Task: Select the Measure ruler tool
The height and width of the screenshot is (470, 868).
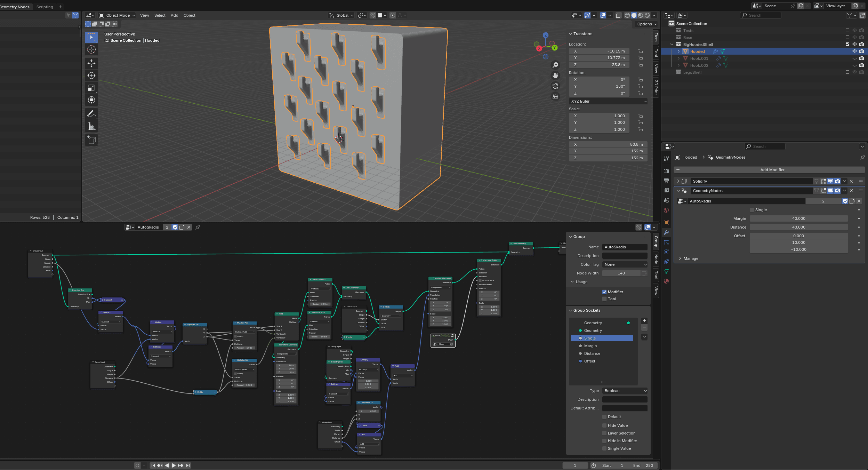Action: [91, 126]
